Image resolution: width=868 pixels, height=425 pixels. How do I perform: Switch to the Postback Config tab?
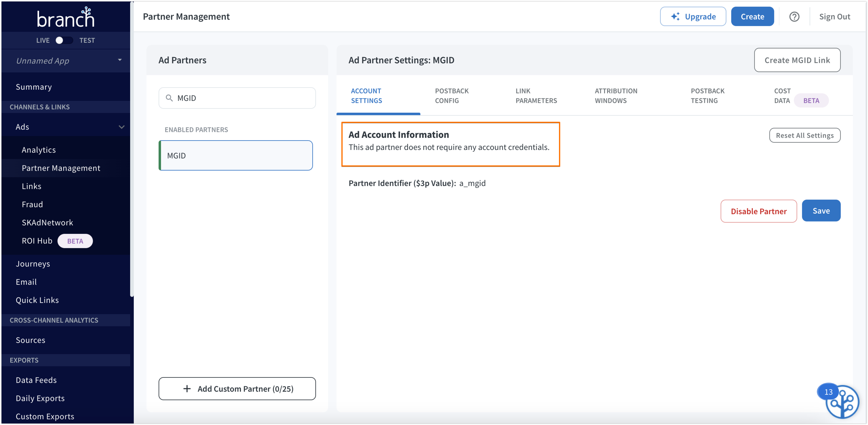point(451,96)
